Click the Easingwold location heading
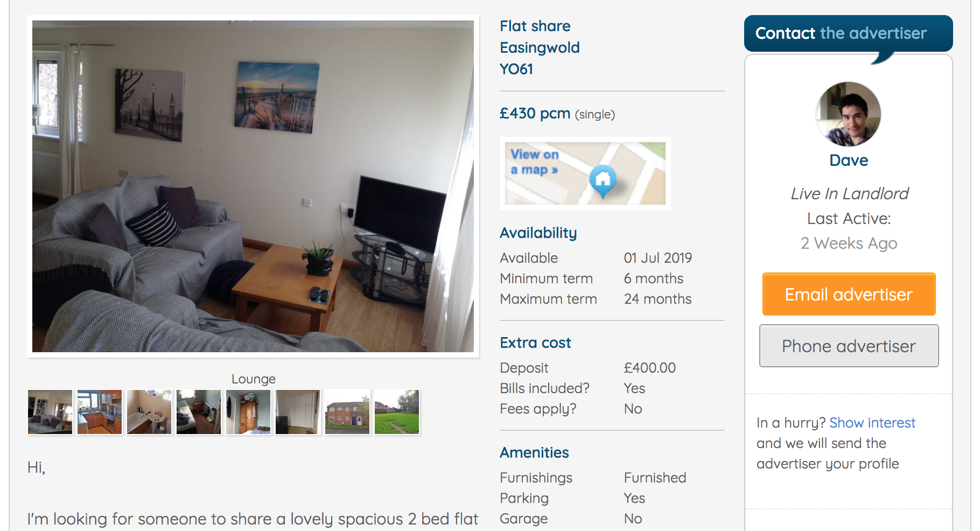Image resolution: width=980 pixels, height=531 pixels. click(540, 48)
